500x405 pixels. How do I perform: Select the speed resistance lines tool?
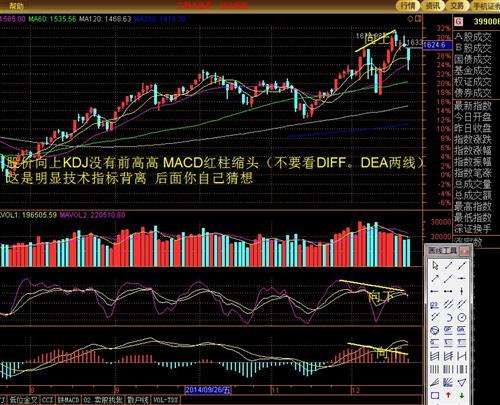click(x=435, y=382)
